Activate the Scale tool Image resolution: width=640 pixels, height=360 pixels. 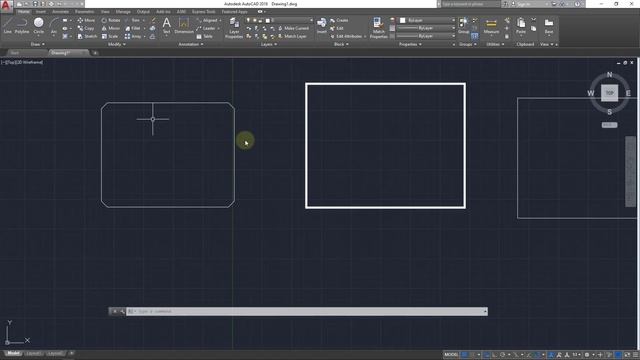[x=110, y=36]
